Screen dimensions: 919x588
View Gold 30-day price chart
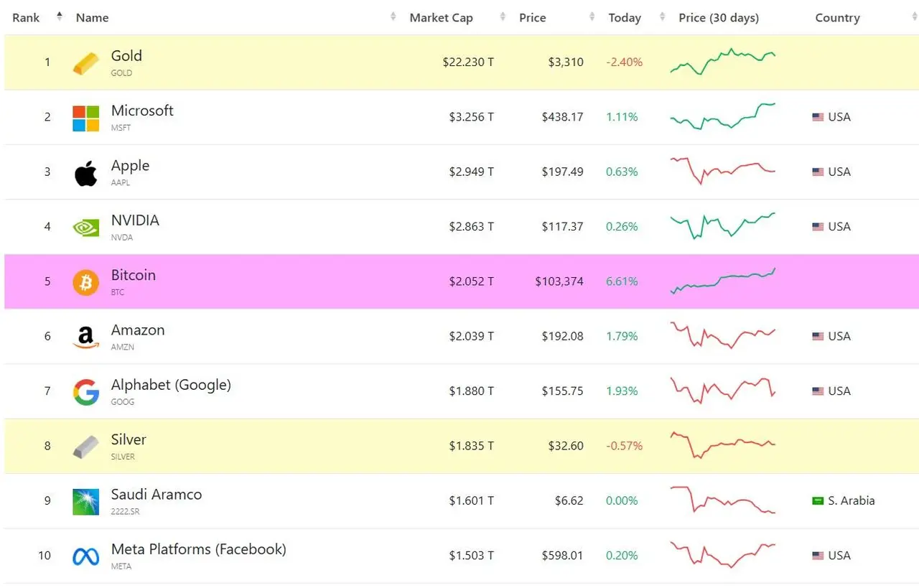point(722,62)
